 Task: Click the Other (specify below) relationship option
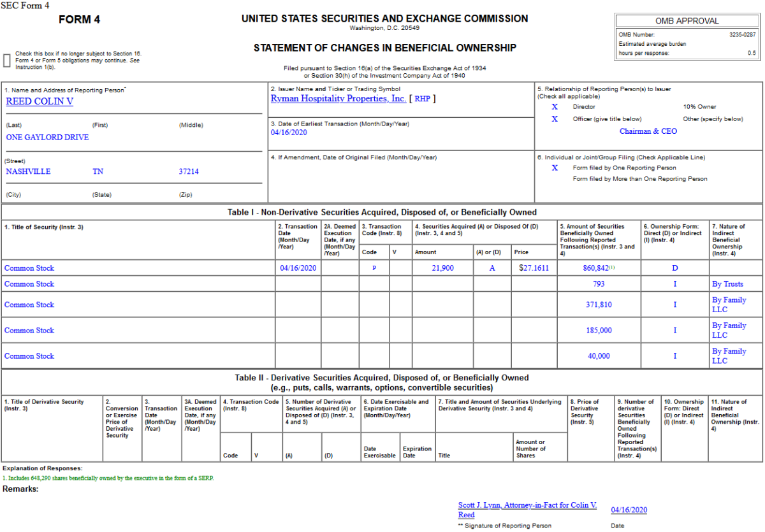(x=713, y=119)
